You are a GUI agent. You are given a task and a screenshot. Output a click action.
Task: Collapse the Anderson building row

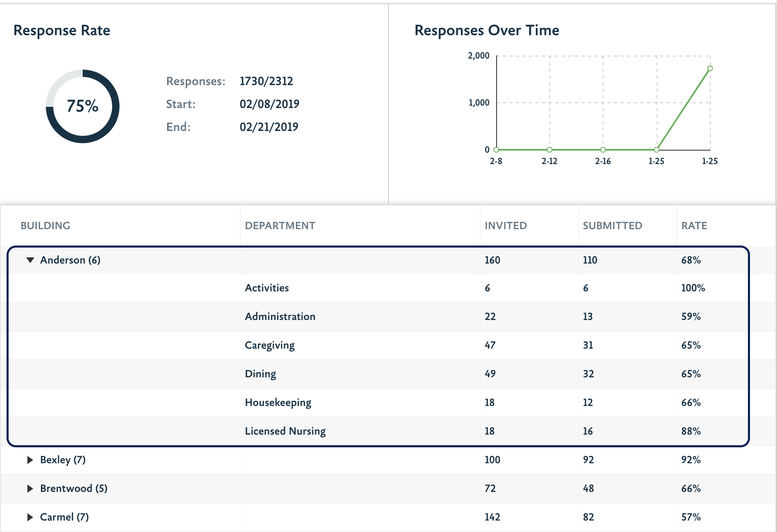(x=30, y=260)
